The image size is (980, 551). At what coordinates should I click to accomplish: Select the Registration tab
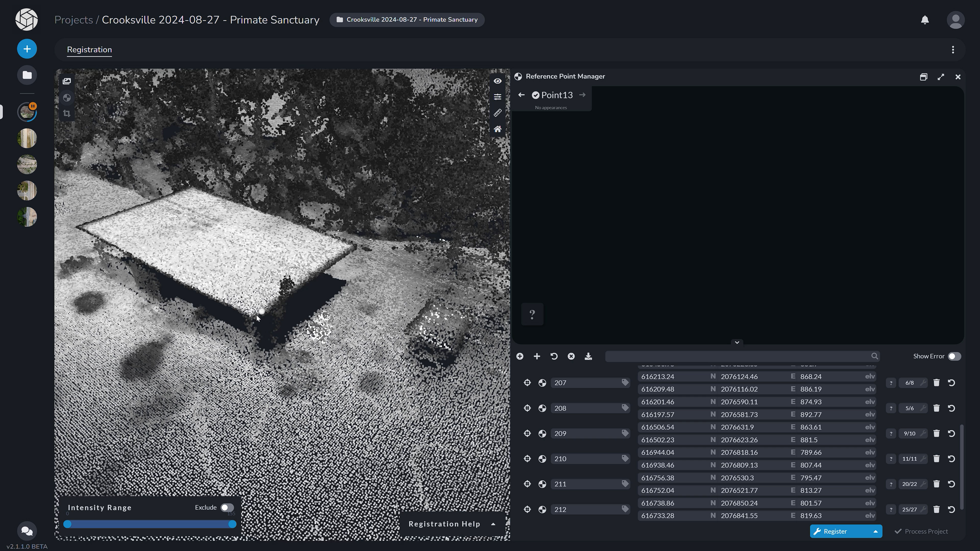click(x=89, y=50)
